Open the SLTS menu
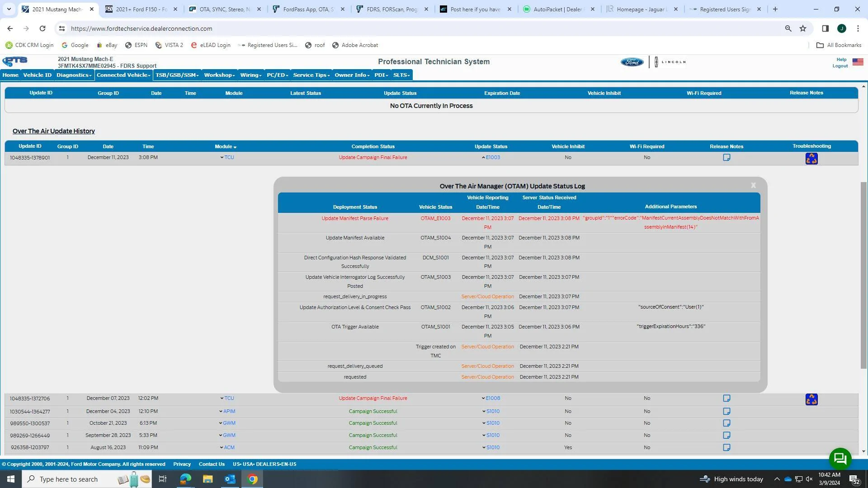Screen dimensions: 868x488 [x=401, y=75]
